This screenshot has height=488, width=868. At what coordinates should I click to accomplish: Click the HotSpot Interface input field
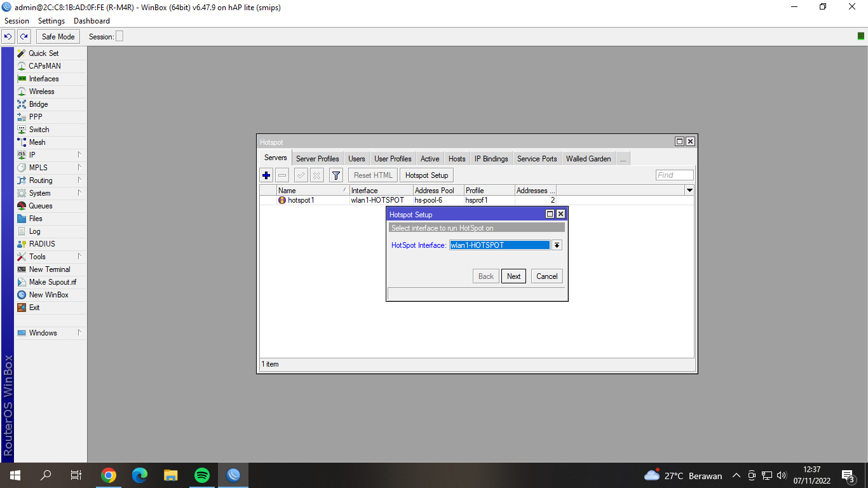click(499, 245)
